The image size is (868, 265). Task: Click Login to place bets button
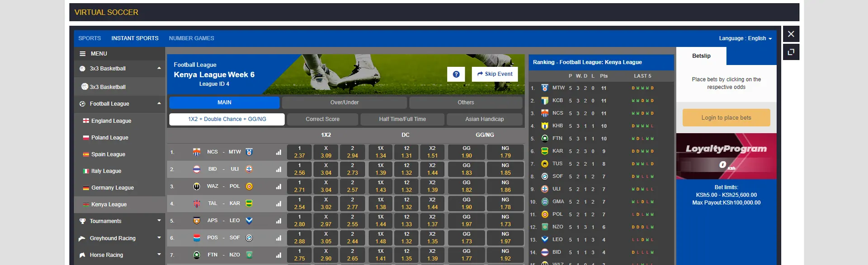coord(726,118)
